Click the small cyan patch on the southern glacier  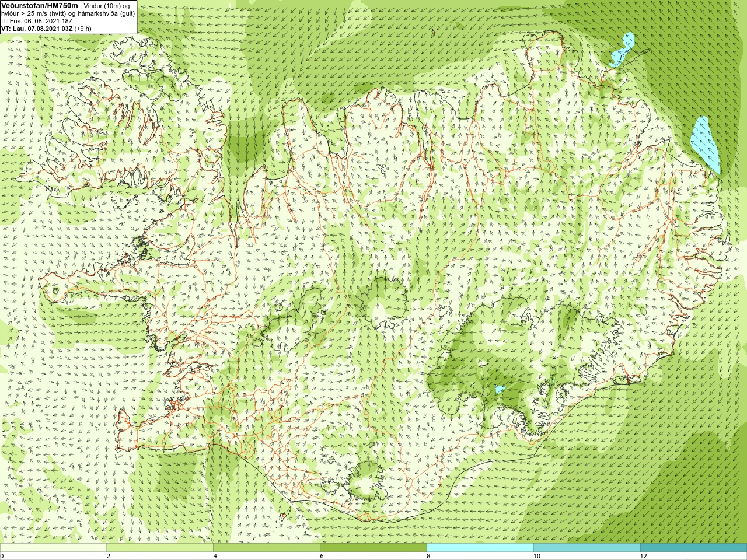point(500,388)
